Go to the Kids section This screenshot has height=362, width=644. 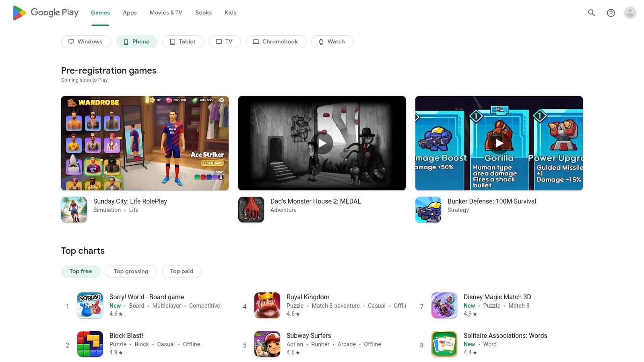click(230, 12)
